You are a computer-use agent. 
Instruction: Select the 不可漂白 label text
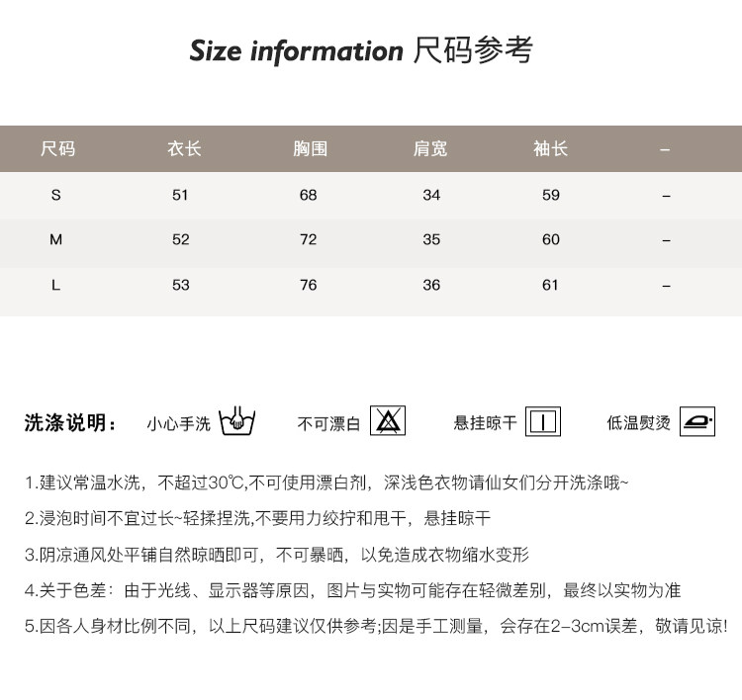tap(328, 423)
